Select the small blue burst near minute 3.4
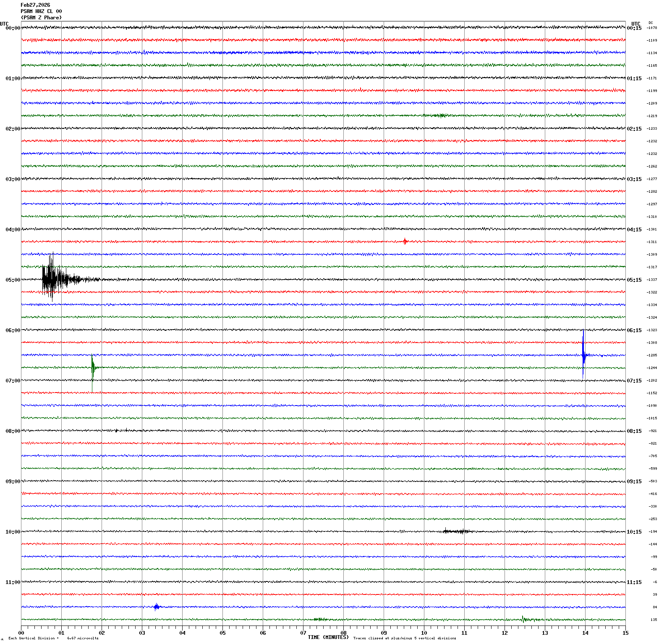Screen dimensions: 659x644 coord(156,607)
